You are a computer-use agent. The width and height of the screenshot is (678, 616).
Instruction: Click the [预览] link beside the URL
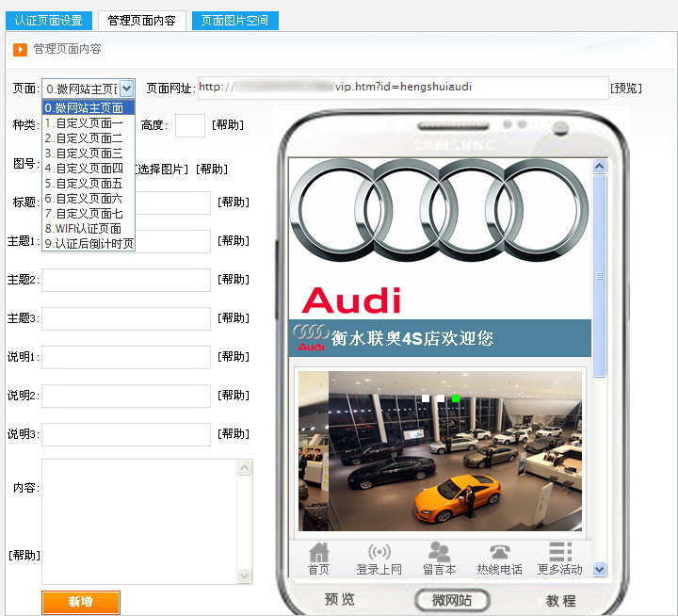click(625, 89)
